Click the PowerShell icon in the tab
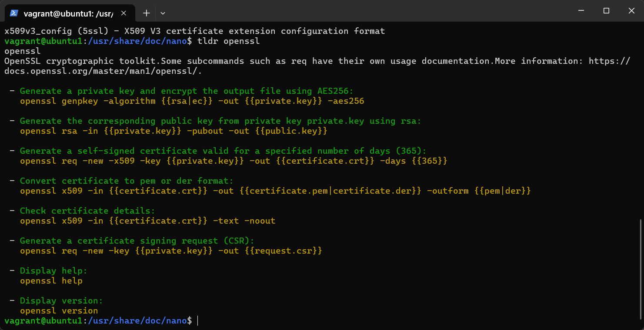This screenshot has width=644, height=330. tap(14, 13)
